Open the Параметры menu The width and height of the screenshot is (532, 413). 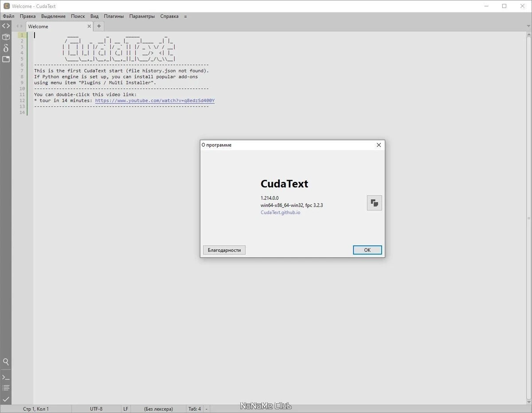(x=142, y=16)
